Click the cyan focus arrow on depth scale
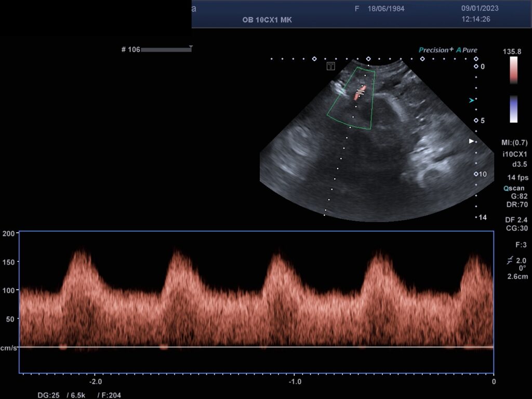 (x=472, y=100)
